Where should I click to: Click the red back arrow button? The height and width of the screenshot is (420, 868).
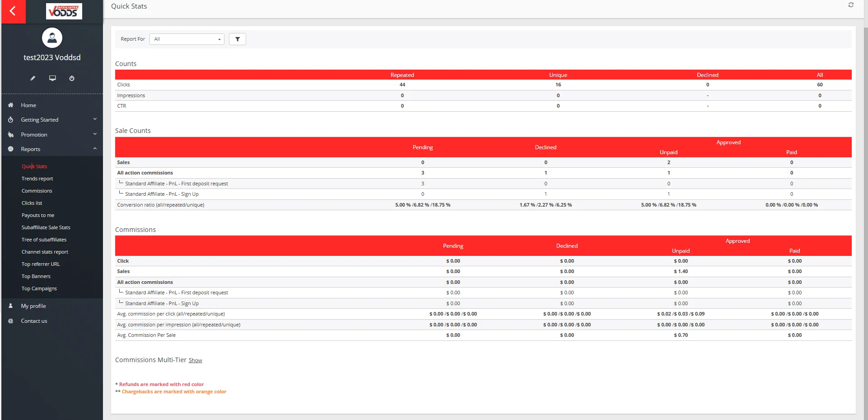[13, 11]
